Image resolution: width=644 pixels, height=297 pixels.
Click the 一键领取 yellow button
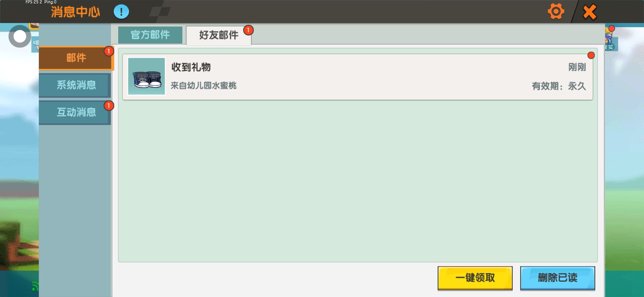click(x=475, y=278)
